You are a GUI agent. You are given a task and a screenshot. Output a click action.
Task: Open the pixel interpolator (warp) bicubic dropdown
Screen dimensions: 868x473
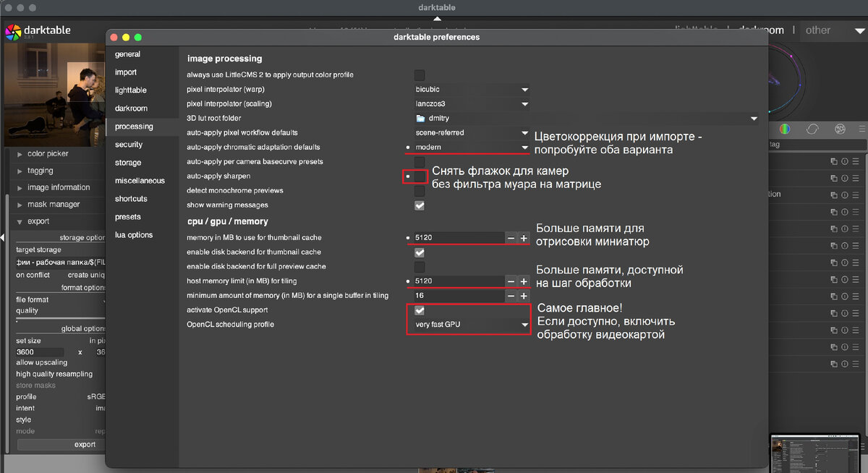coord(472,90)
